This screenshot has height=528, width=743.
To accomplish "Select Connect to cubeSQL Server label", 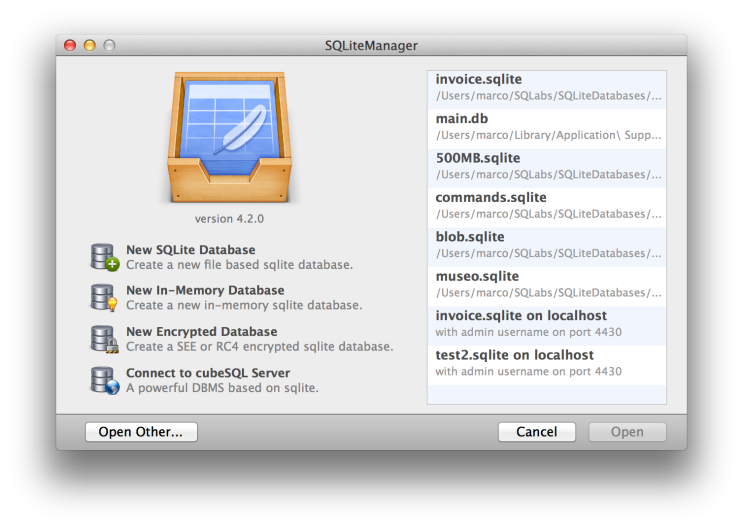I will pyautogui.click(x=208, y=373).
